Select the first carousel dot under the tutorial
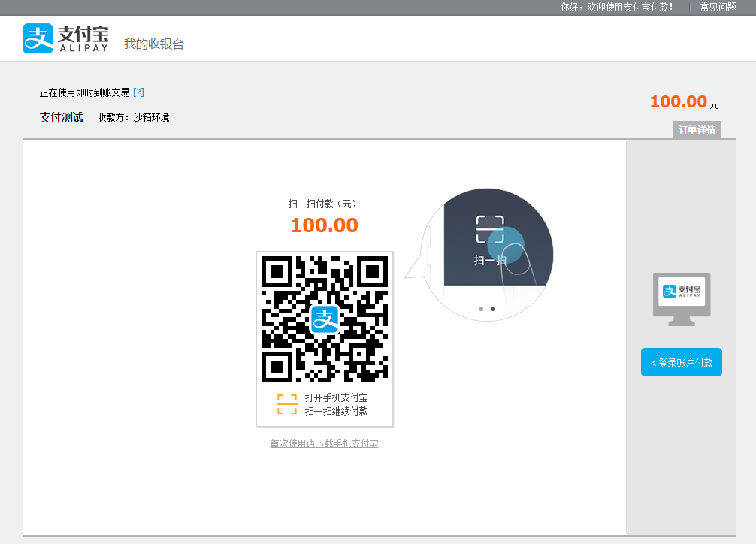 481,308
